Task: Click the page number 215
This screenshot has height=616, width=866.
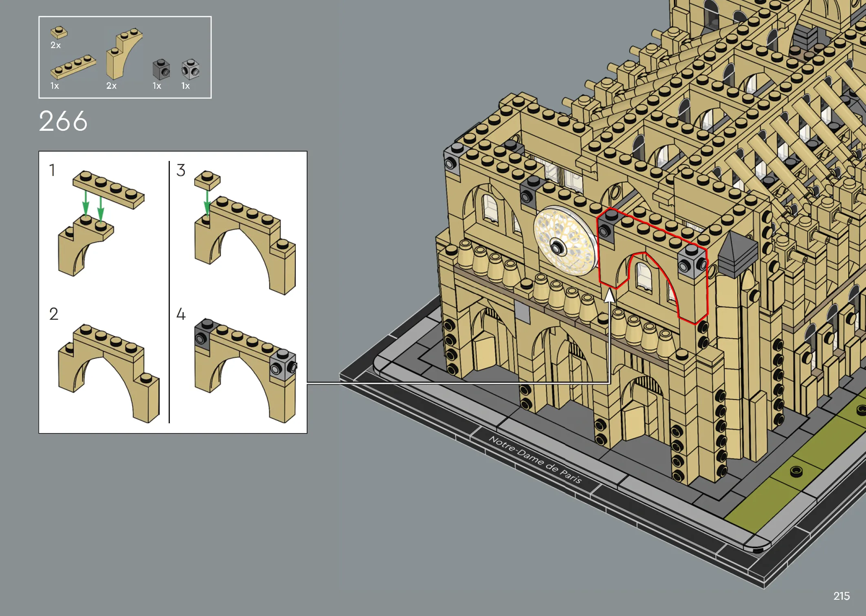Action: point(842,596)
